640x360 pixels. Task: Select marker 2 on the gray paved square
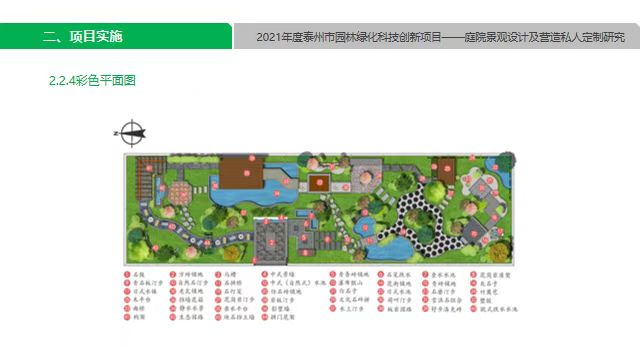point(271,242)
